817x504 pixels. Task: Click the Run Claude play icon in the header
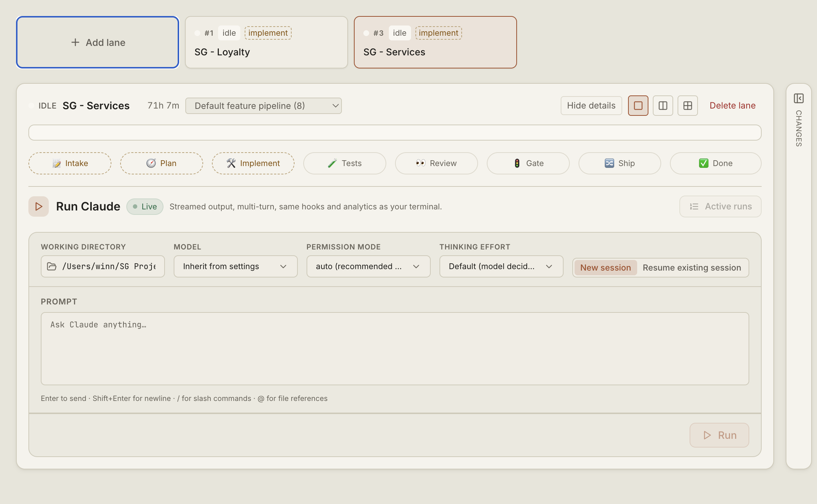click(39, 206)
